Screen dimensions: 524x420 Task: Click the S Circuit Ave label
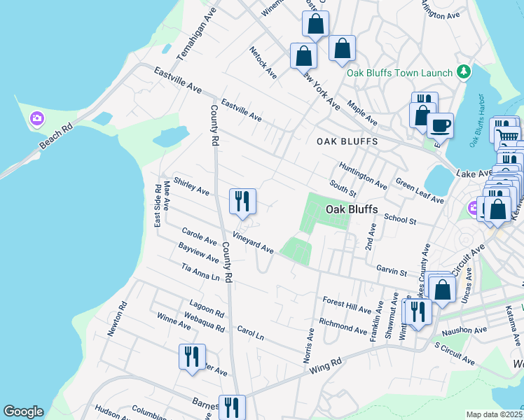coord(455,353)
